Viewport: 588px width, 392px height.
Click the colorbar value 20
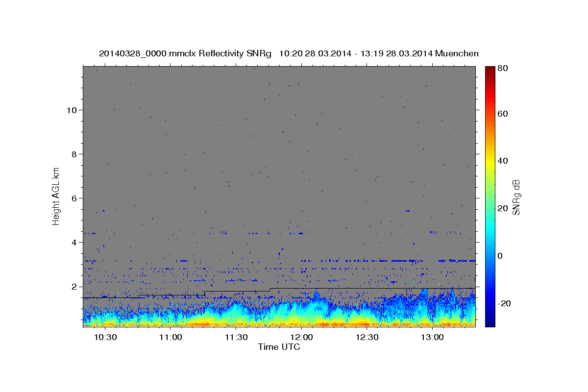[502, 208]
